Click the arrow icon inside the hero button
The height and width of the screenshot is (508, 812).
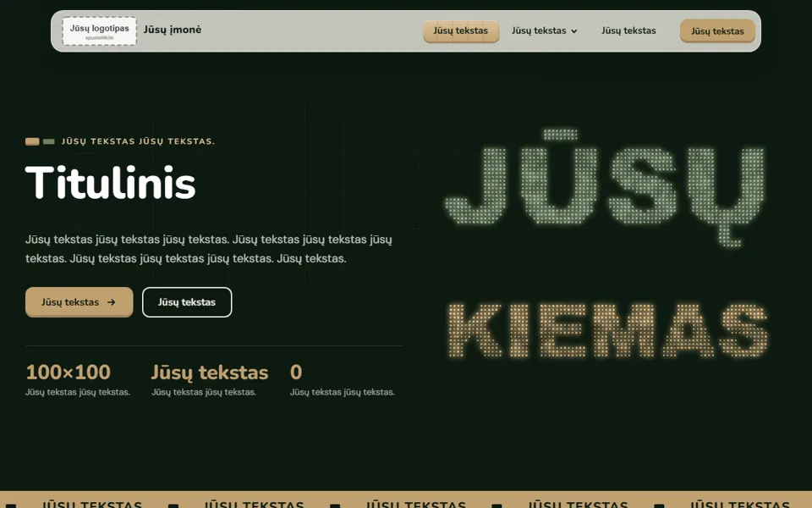pyautogui.click(x=112, y=302)
